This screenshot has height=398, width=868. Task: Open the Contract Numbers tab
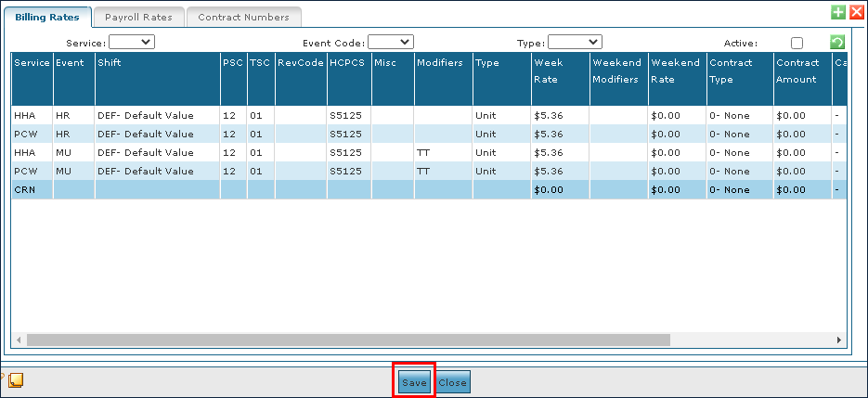pos(243,17)
